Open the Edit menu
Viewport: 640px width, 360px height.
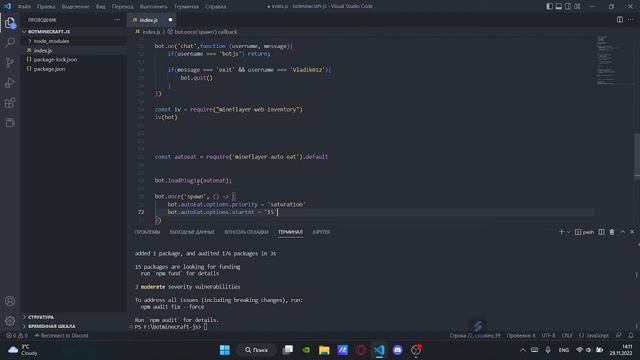[46, 7]
